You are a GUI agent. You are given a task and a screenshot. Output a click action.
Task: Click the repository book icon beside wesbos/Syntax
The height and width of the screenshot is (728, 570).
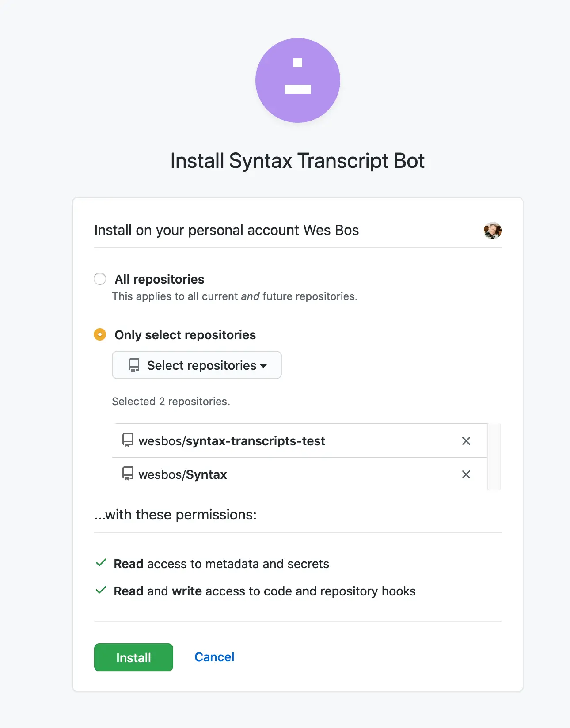click(128, 474)
